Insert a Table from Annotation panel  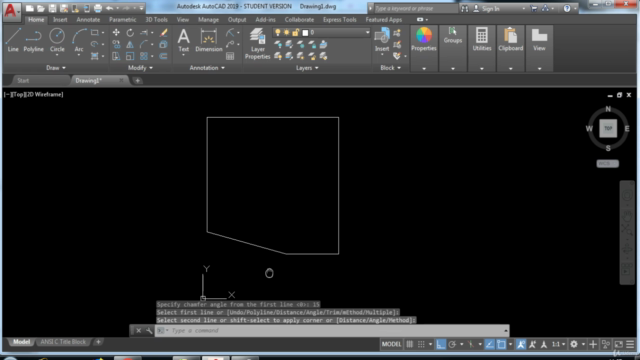[x=230, y=56]
